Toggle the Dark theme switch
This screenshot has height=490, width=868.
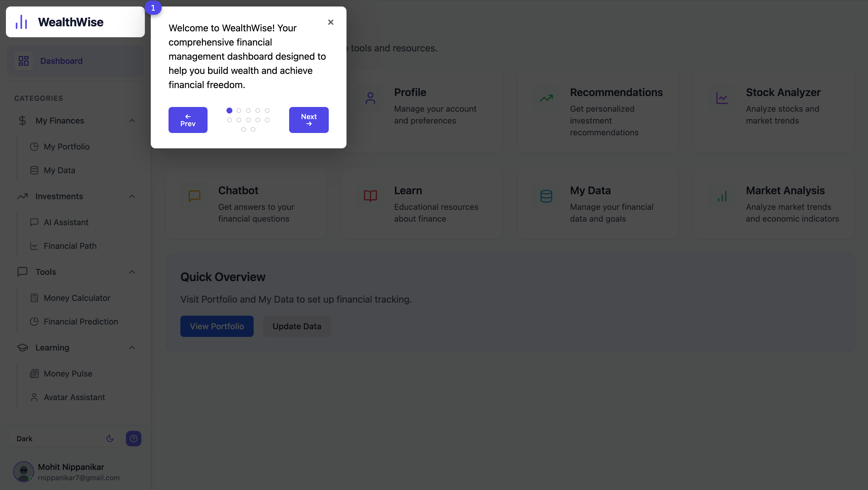tap(109, 439)
